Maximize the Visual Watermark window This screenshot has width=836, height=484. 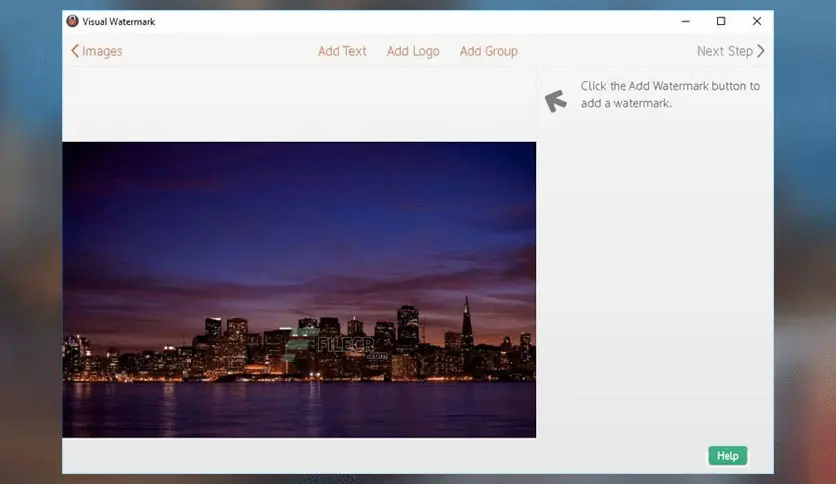pyautogui.click(x=721, y=21)
